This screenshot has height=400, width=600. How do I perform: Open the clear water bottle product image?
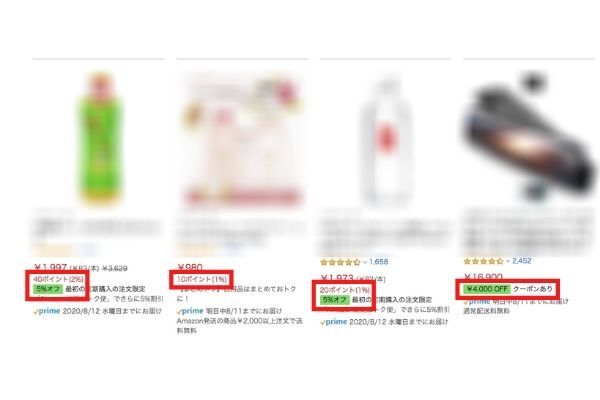pos(385,140)
